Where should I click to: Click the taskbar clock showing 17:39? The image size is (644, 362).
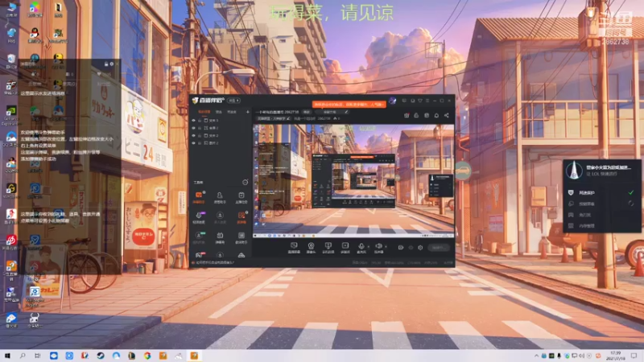coord(615,356)
